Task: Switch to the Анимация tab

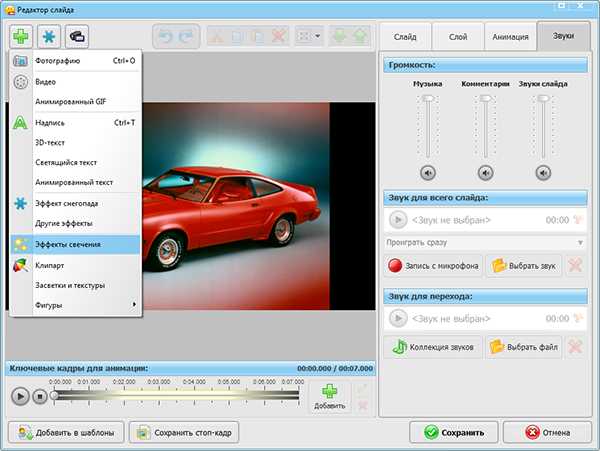Action: tap(510, 36)
